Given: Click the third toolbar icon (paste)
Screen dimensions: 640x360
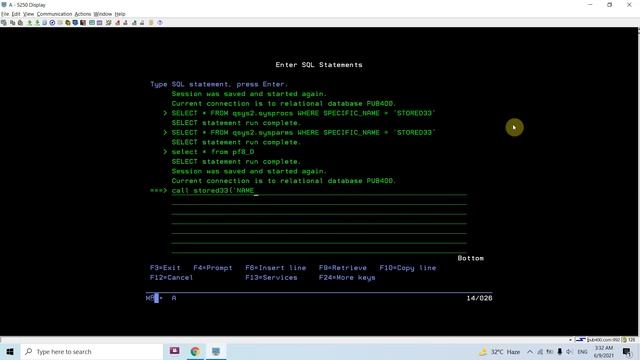Looking at the screenshot, I should [x=20, y=23].
